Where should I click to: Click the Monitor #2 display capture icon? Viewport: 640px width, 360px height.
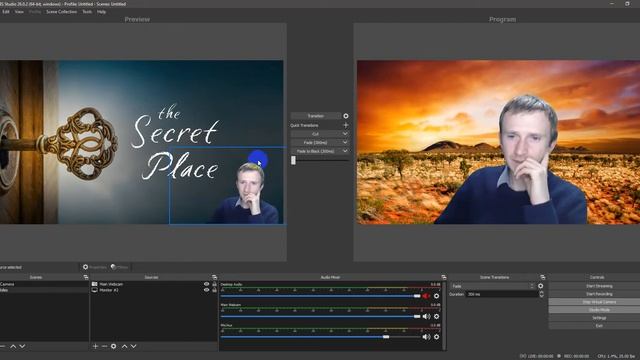click(95, 290)
